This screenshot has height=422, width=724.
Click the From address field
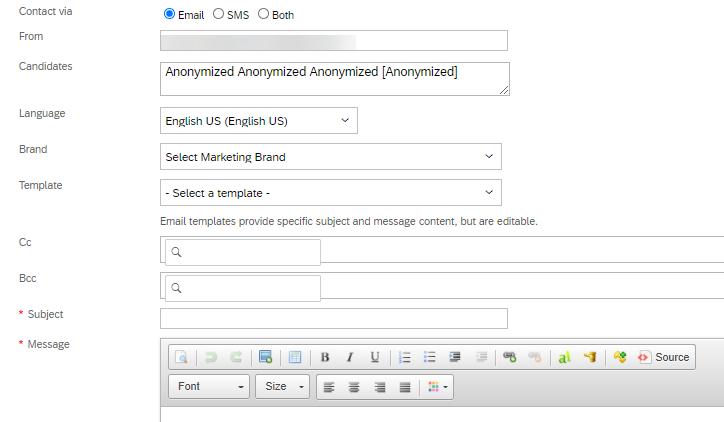pos(334,41)
